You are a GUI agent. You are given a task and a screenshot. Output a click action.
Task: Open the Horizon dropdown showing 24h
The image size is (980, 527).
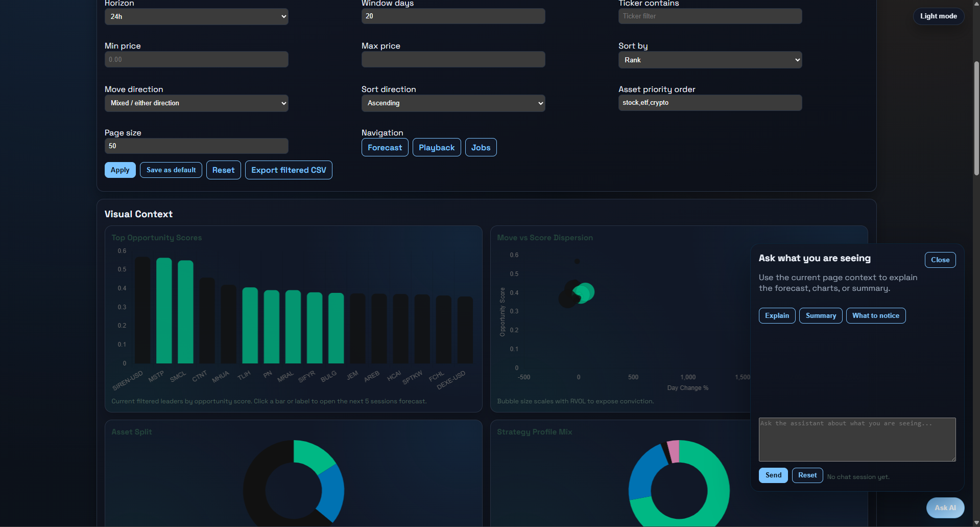point(196,16)
